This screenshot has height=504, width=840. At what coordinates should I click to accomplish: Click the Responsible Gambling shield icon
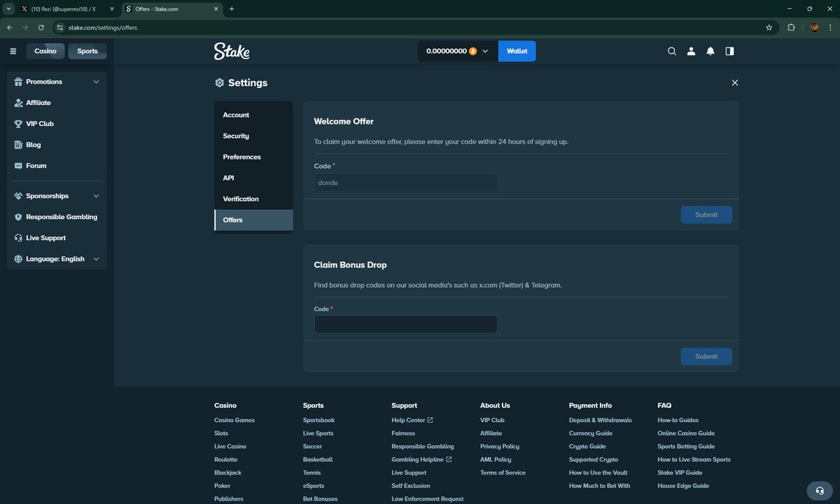coord(19,217)
